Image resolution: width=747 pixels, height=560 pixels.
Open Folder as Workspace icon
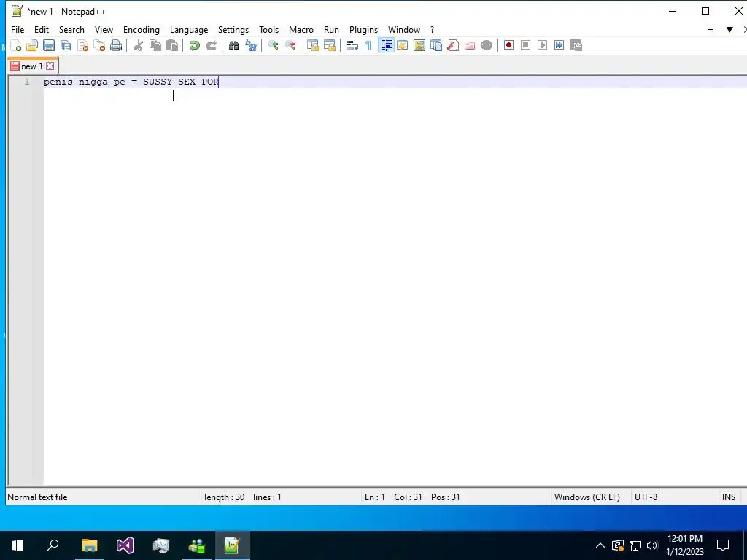pos(470,45)
